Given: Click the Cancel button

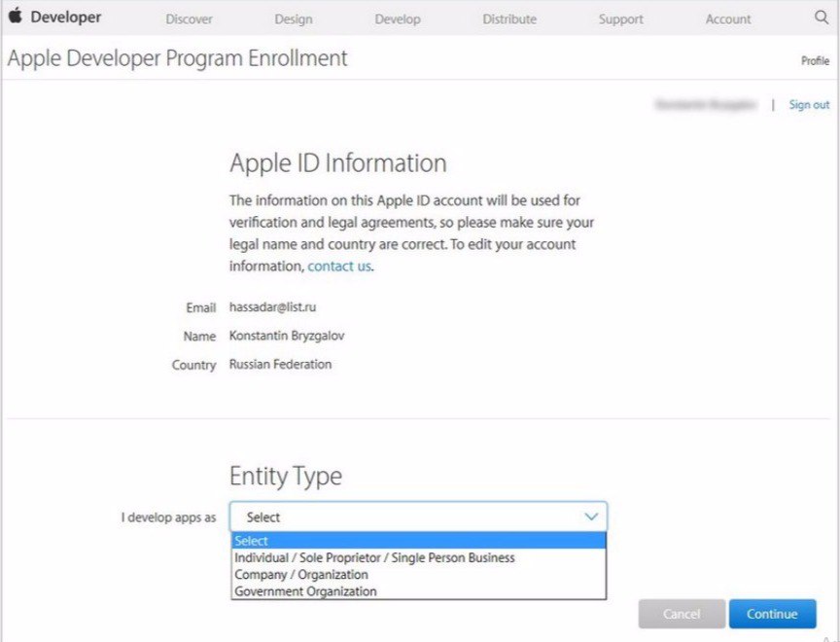Looking at the screenshot, I should 682,614.
